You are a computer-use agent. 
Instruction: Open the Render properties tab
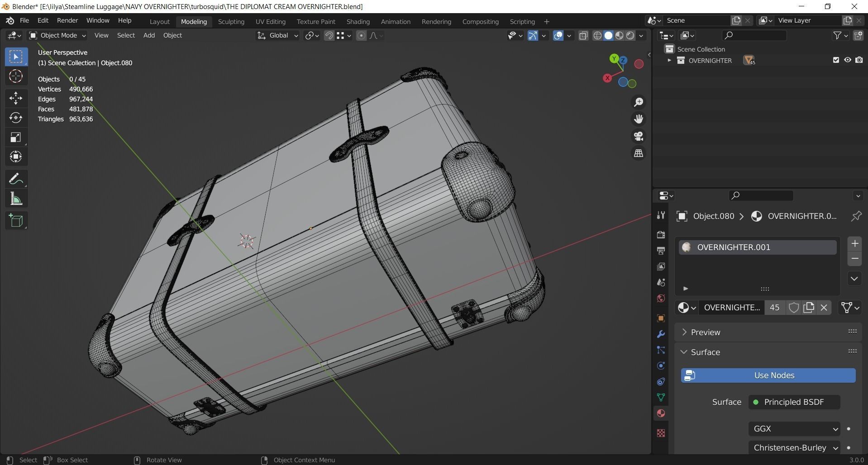[661, 234]
